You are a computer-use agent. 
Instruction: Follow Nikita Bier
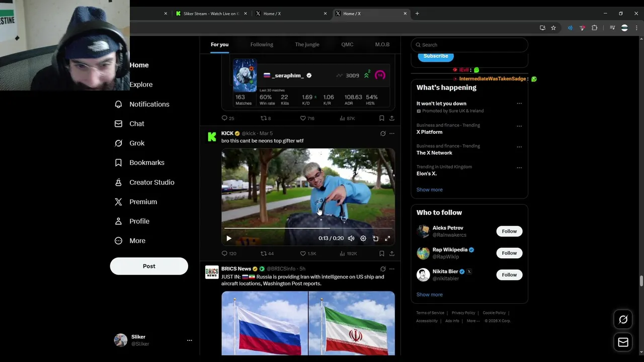(x=509, y=275)
